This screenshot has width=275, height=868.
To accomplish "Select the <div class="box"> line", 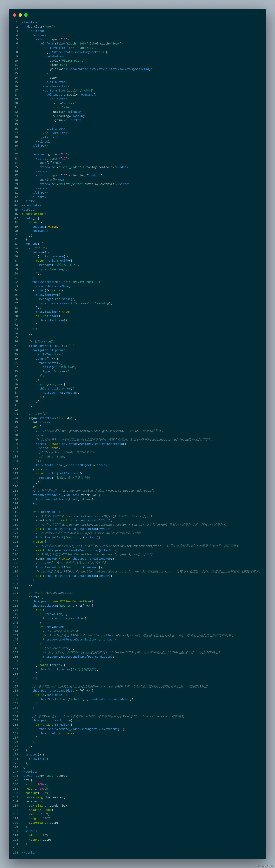I will tap(40, 27).
